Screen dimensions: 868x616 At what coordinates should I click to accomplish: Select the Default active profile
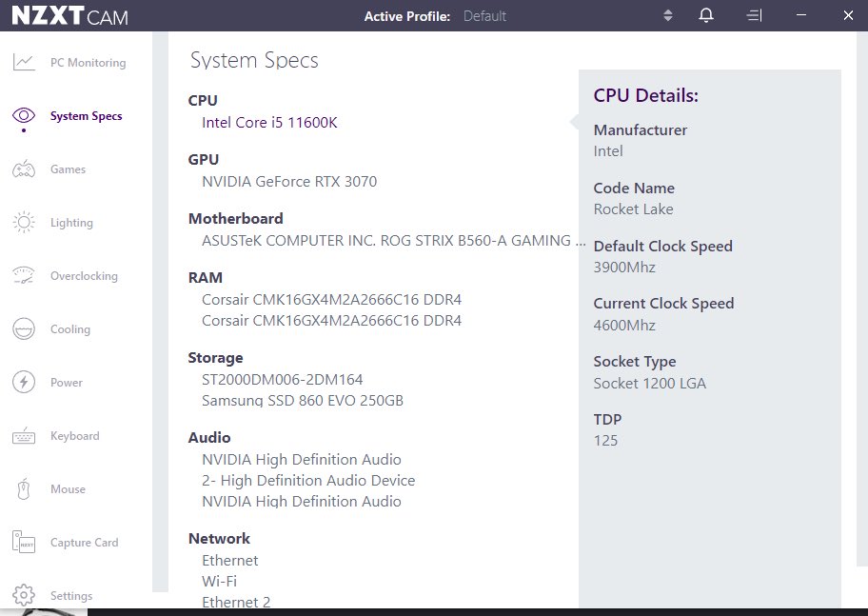(x=485, y=16)
